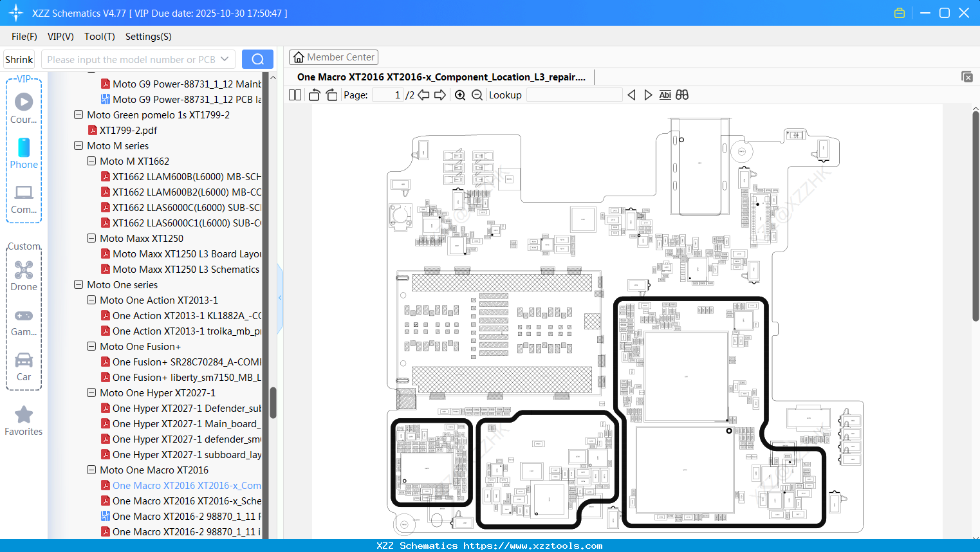Open One Macro XT2016 XT2016-x_Sche file
This screenshot has width=980, height=552.
click(x=181, y=501)
